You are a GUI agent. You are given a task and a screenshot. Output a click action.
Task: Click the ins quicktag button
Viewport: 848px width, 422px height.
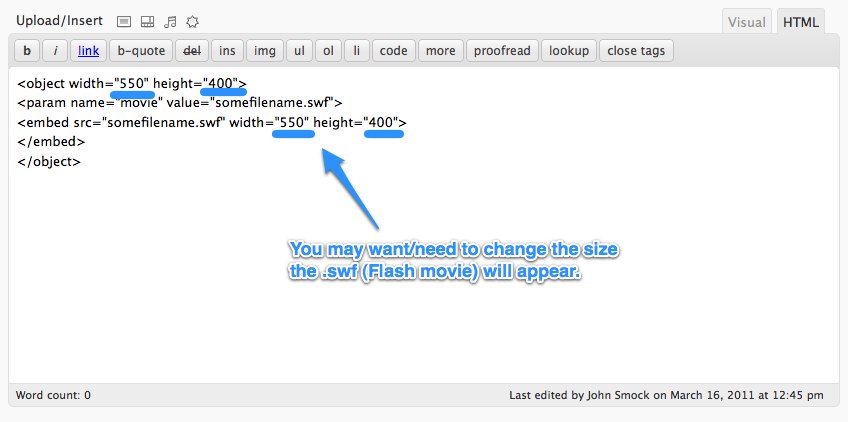click(228, 50)
